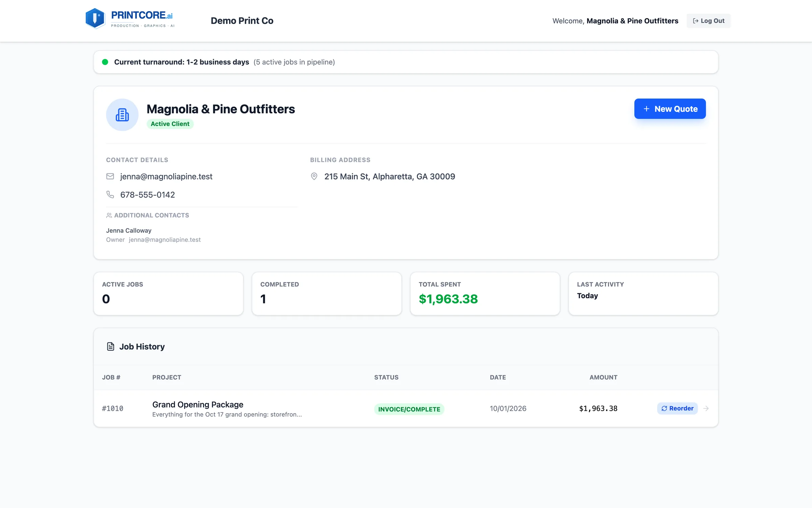Click the AMOUNT column header
This screenshot has height=508, width=812.
click(x=603, y=377)
